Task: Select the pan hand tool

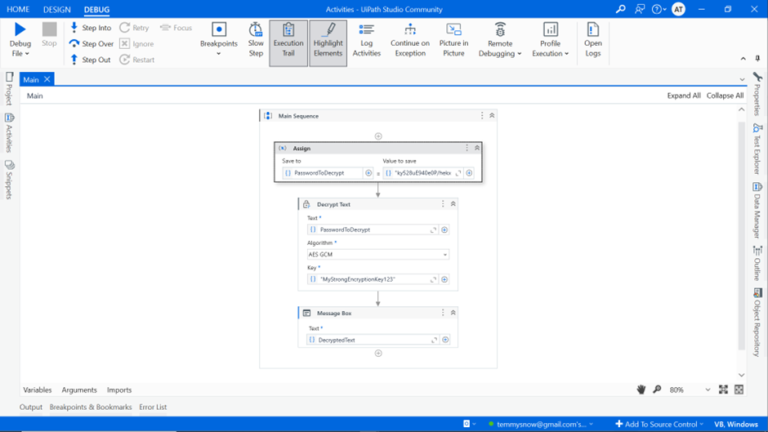Action: pos(641,389)
